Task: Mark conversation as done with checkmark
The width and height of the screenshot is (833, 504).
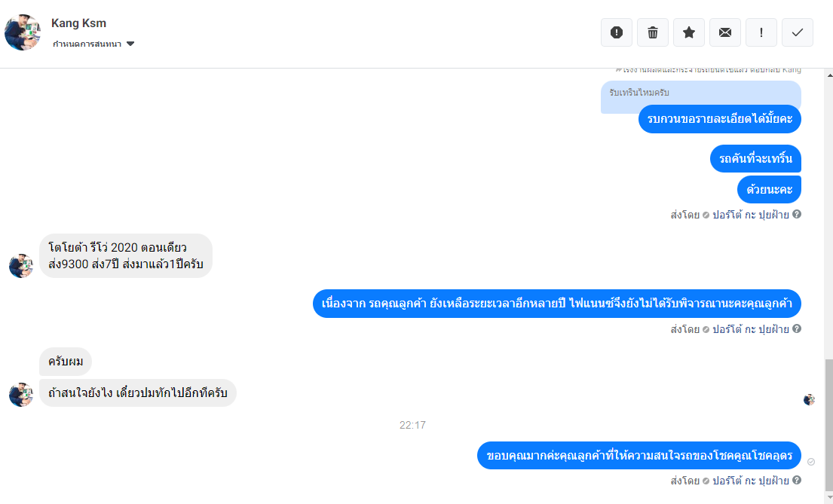Action: [797, 32]
